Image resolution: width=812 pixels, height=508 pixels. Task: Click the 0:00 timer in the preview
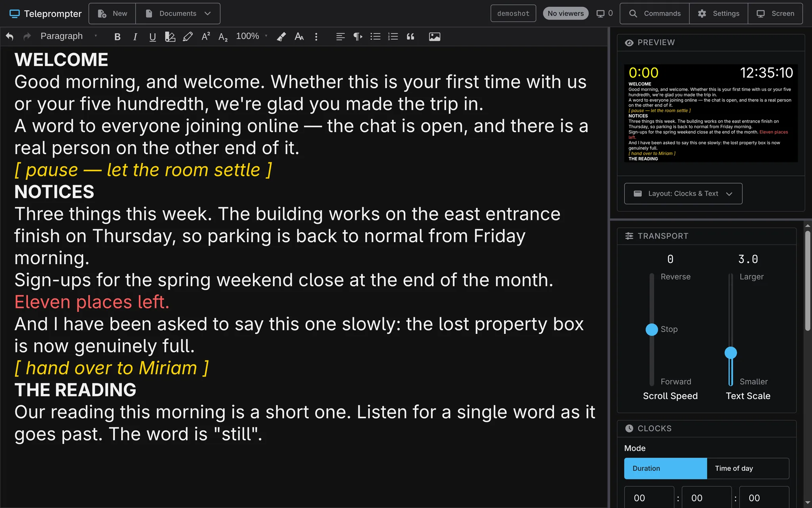click(643, 73)
